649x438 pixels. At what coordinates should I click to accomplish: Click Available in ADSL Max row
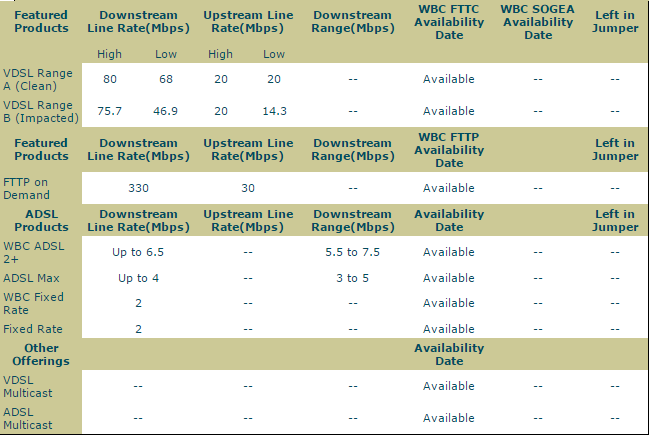pyautogui.click(x=449, y=278)
